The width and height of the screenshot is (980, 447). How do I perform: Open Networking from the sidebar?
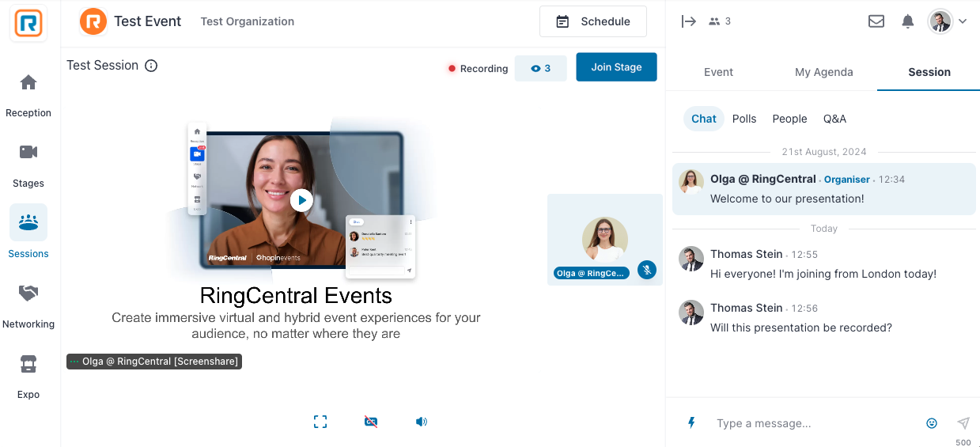pyautogui.click(x=28, y=306)
